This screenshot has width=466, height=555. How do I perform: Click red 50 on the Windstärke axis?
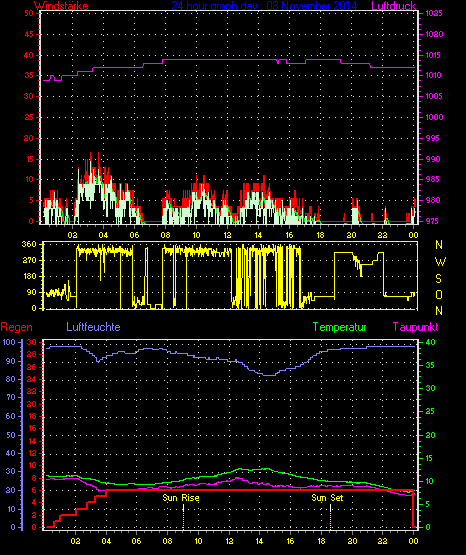pos(29,13)
